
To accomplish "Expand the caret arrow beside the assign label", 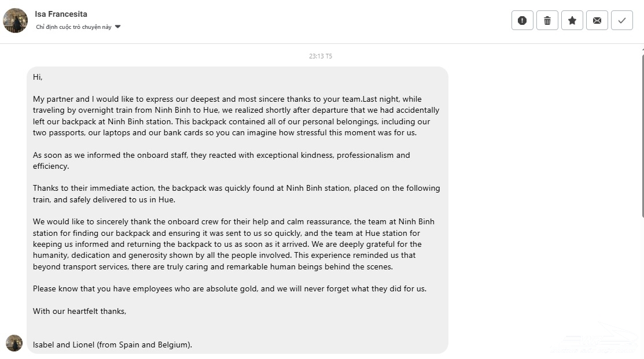I will point(118,27).
